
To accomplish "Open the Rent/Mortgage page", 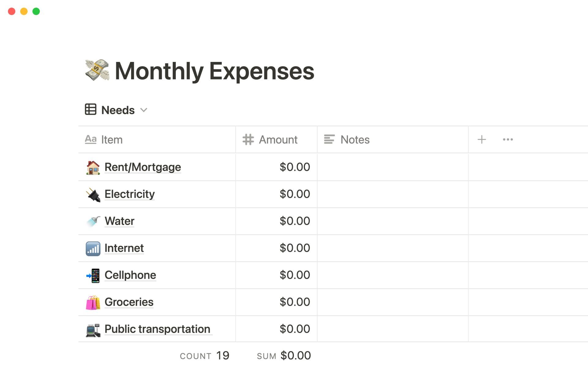I will point(143,167).
